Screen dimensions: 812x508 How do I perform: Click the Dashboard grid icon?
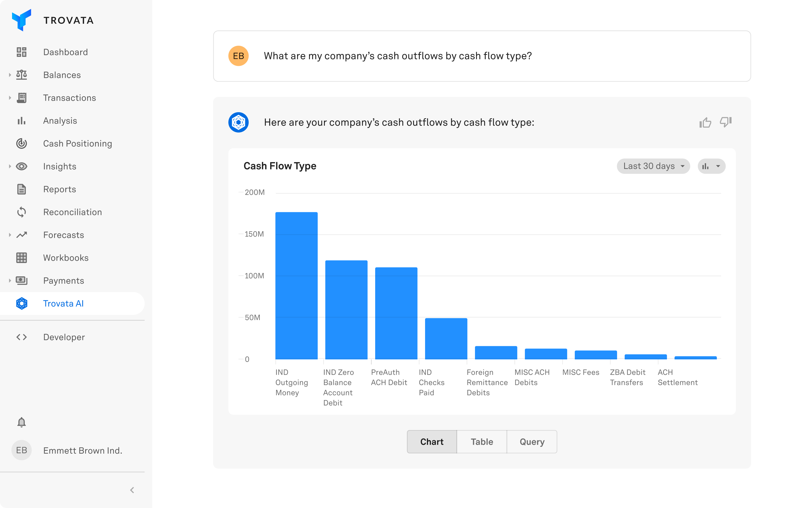(21, 52)
